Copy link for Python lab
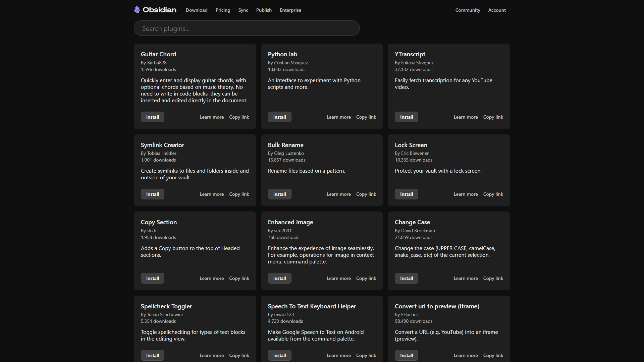Viewport: 644px width, 362px height. click(366, 117)
